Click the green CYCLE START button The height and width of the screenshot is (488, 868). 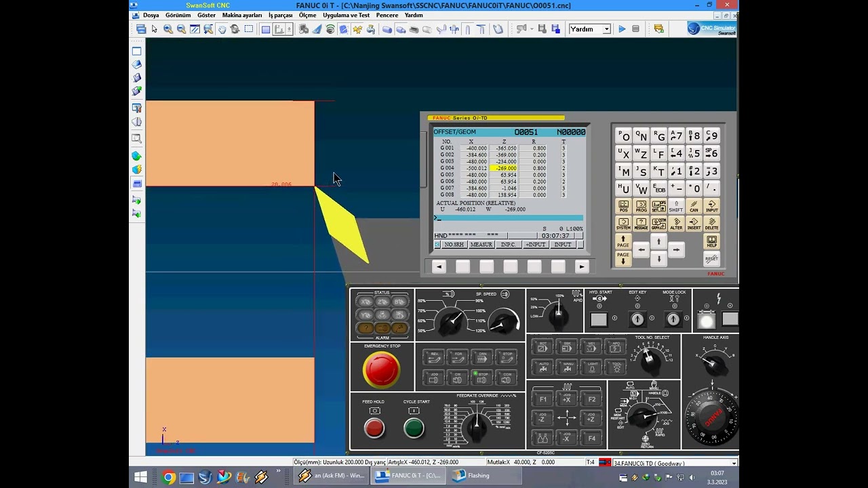pyautogui.click(x=414, y=428)
